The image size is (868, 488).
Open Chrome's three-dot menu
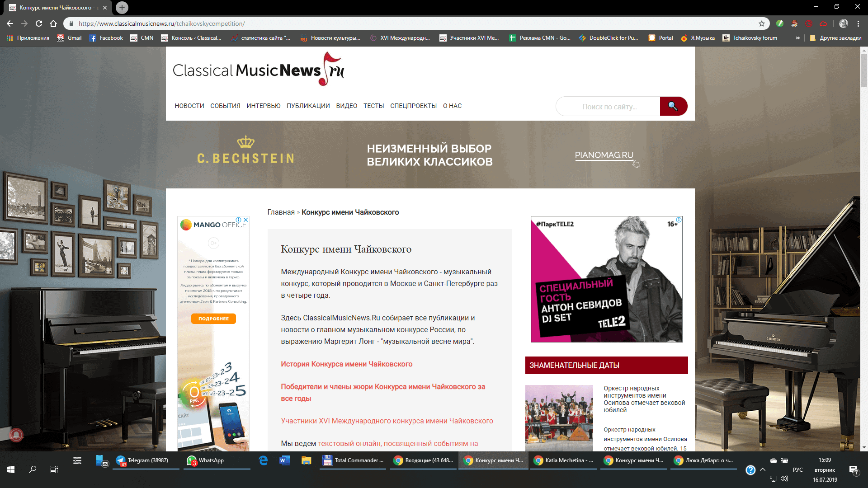pyautogui.click(x=858, y=23)
